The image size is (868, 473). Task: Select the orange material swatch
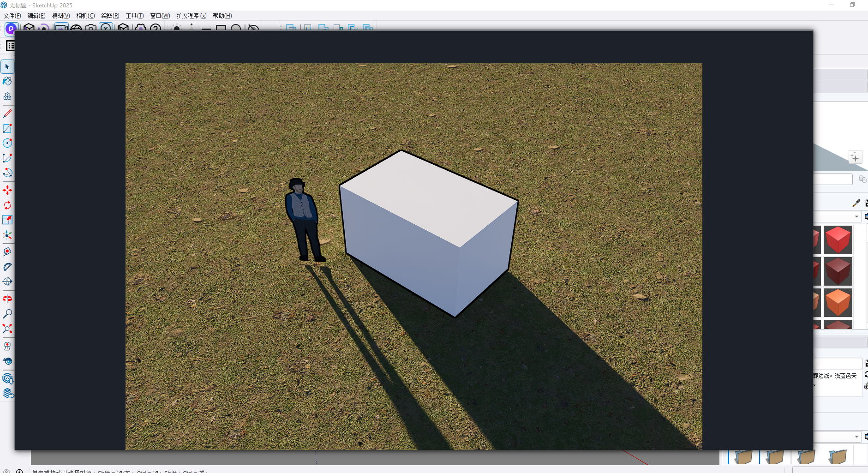coord(838,303)
